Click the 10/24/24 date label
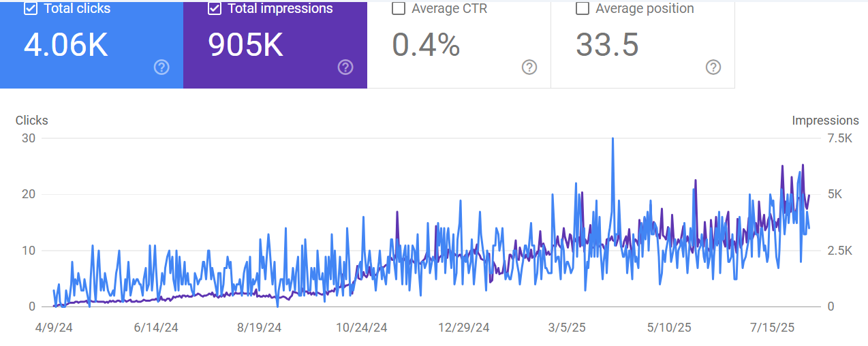The image size is (868, 346). tap(362, 328)
